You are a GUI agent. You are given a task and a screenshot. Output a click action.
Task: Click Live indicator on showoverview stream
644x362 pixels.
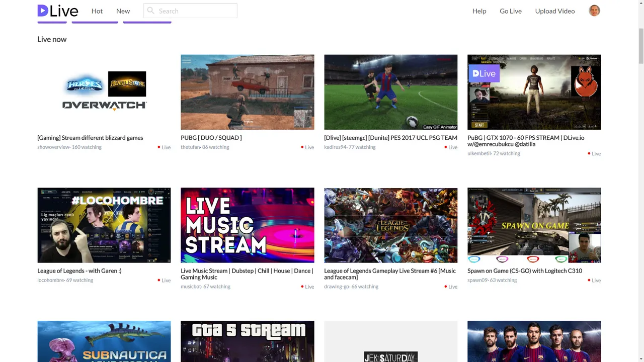[165, 147]
